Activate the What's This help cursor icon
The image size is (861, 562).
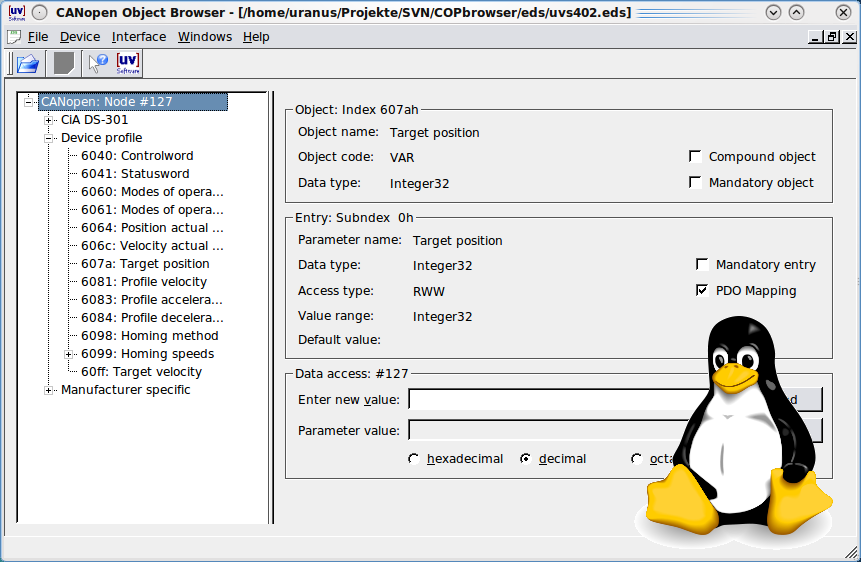(x=98, y=64)
